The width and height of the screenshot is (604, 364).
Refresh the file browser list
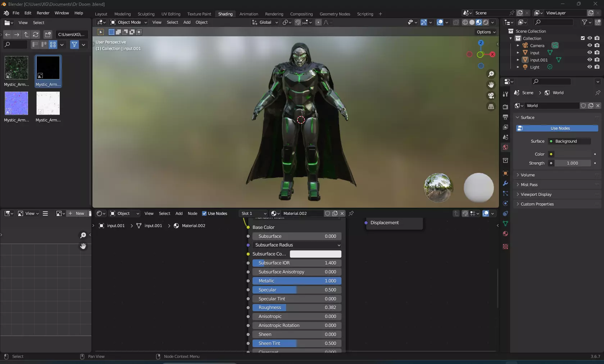coord(36,34)
